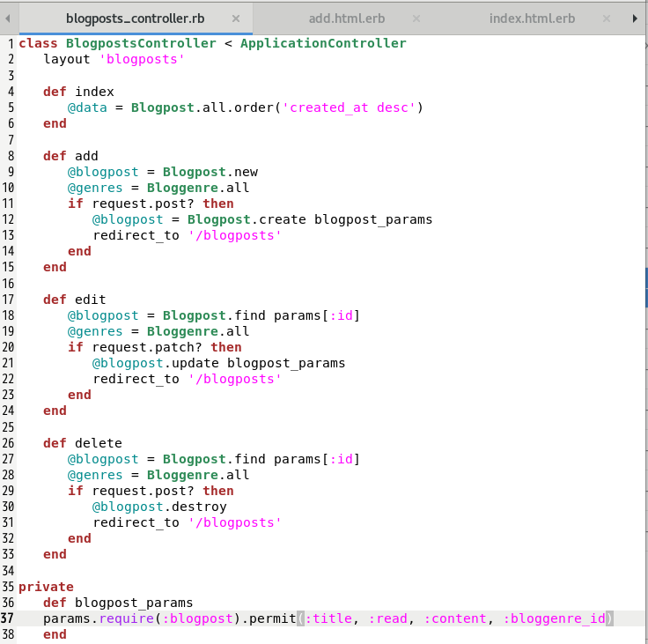
Task: Click line number 37 in the gutter
Action: (x=8, y=618)
